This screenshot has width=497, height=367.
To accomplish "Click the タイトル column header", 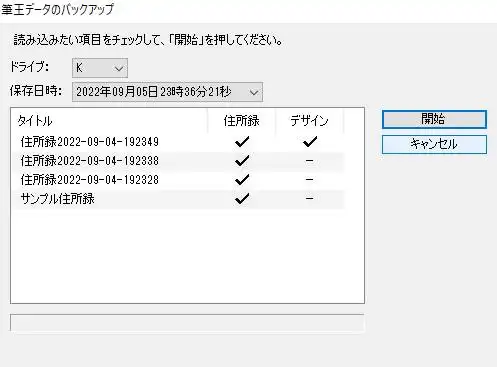I will (109, 121).
